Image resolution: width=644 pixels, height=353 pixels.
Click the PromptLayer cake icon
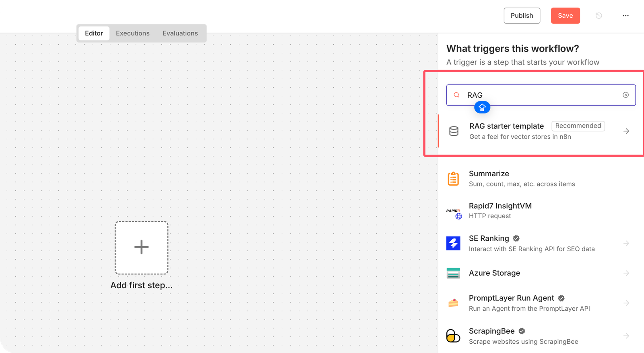coord(453,303)
